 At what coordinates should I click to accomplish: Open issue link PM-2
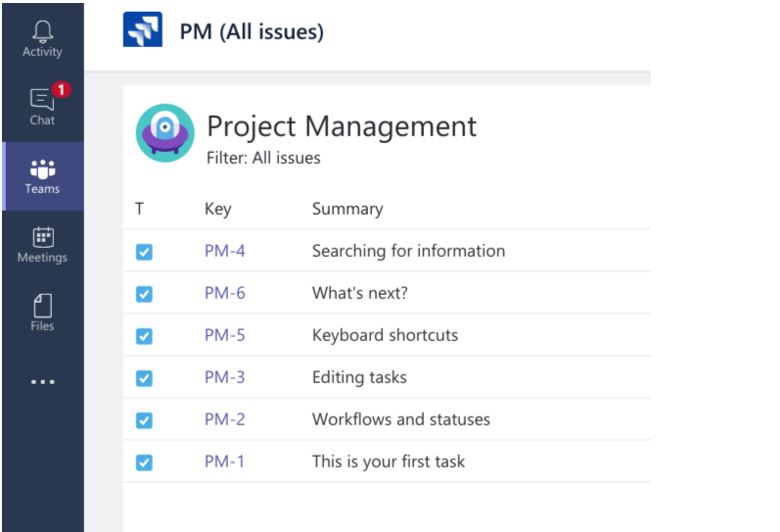tap(225, 420)
